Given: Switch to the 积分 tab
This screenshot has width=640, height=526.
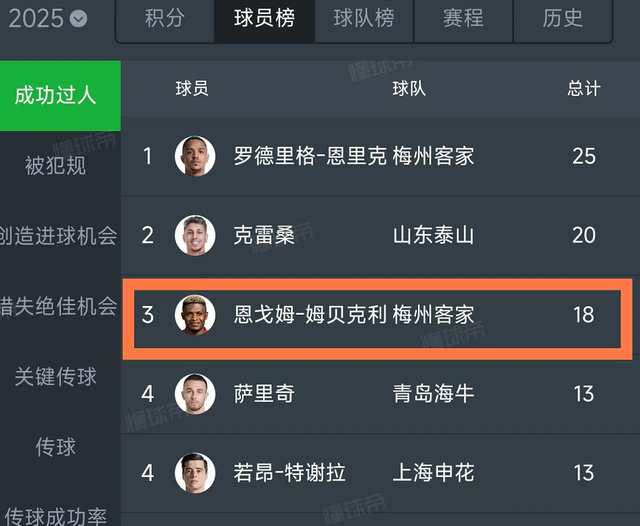Looking at the screenshot, I should 164,18.
